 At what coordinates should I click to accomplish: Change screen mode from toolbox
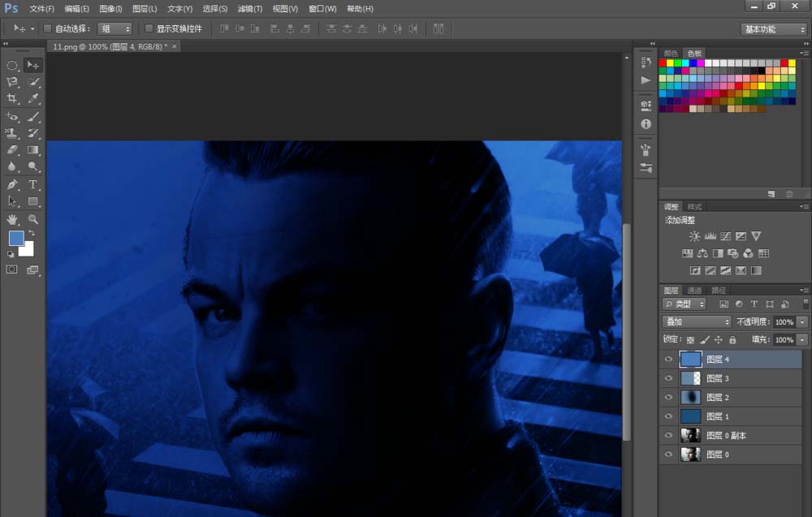point(32,269)
